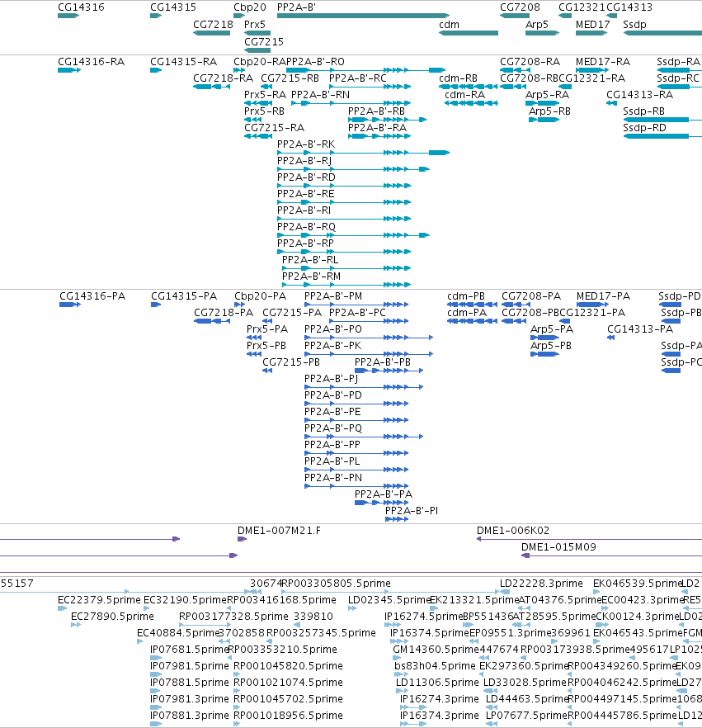The width and height of the screenshot is (702, 728).
Task: Select transcript PP2A-B'-RE
Action: (x=344, y=202)
